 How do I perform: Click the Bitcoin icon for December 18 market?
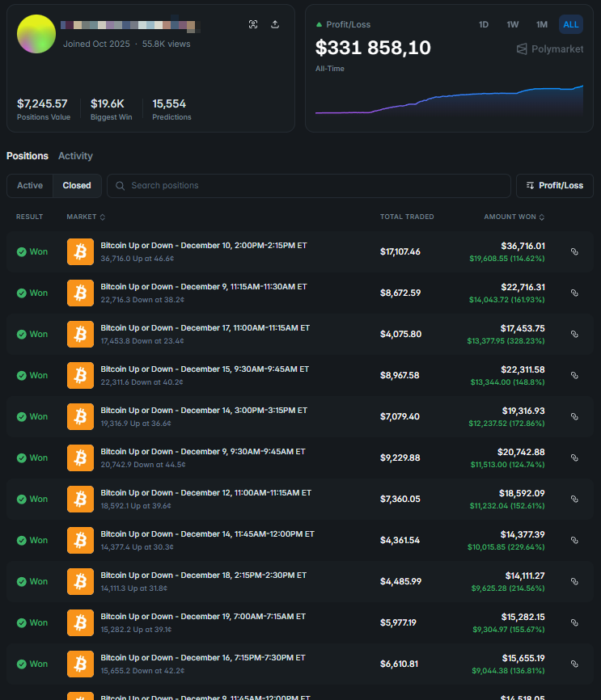(x=80, y=581)
